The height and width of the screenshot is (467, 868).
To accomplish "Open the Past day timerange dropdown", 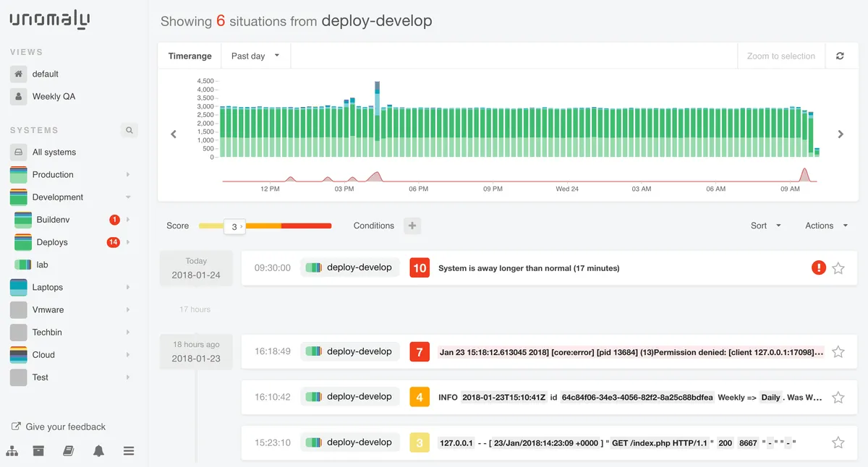I will click(x=255, y=56).
